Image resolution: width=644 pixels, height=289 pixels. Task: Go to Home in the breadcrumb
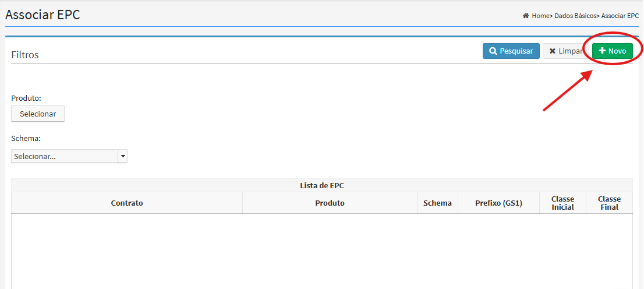click(x=540, y=16)
